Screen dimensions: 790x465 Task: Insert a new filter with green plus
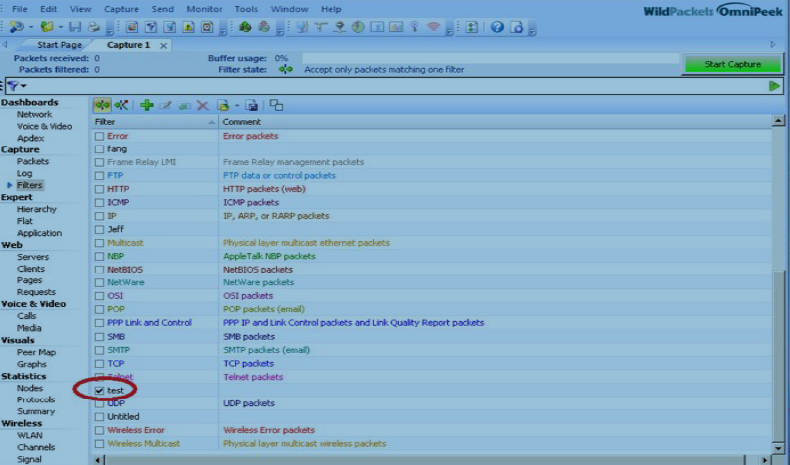pyautogui.click(x=147, y=105)
